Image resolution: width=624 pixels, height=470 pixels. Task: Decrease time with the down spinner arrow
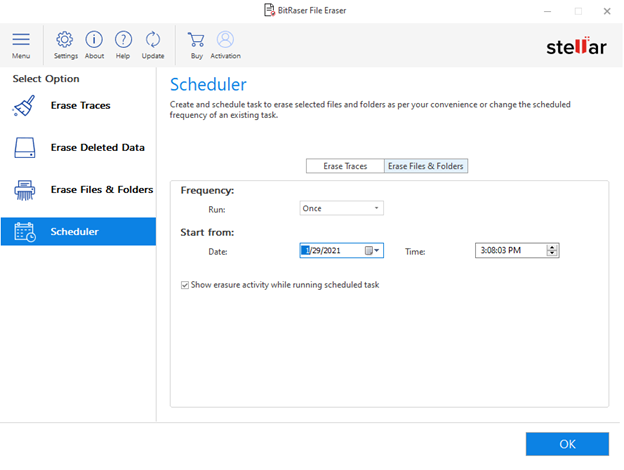coord(552,254)
